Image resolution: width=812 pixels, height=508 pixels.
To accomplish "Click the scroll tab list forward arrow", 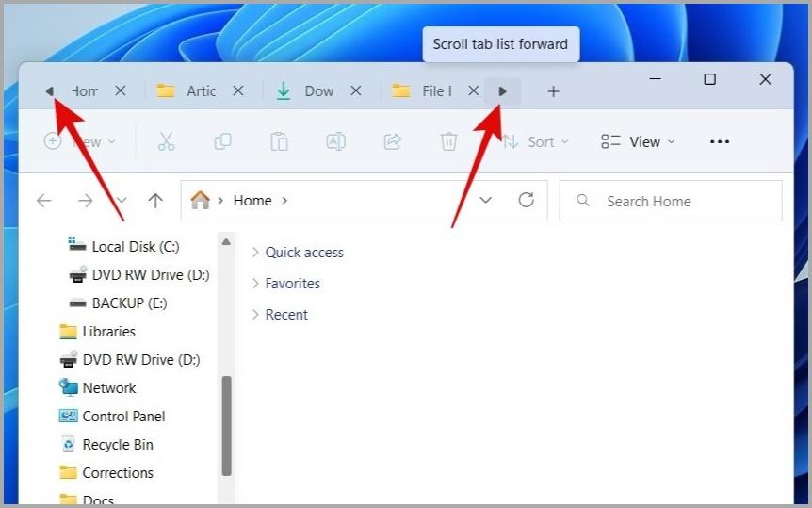I will pyautogui.click(x=502, y=91).
